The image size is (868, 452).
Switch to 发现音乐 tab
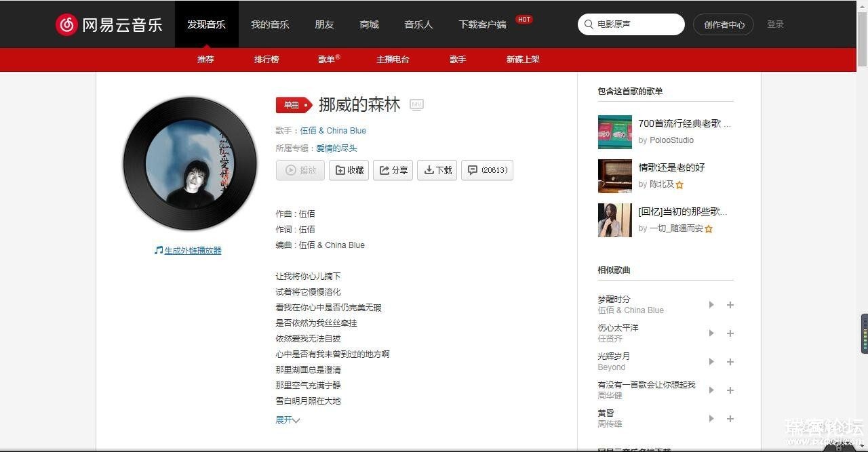[x=207, y=24]
